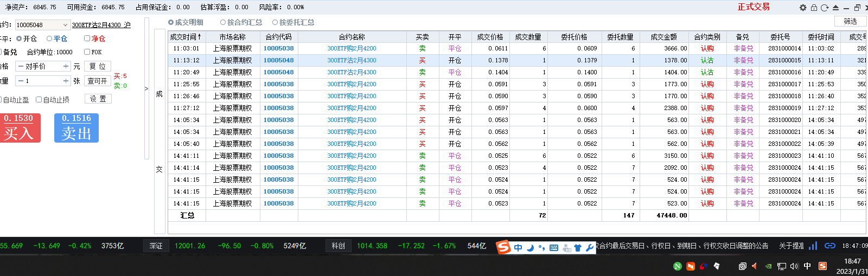
Task: Open settings via the gear icon
Action: coord(803,8)
